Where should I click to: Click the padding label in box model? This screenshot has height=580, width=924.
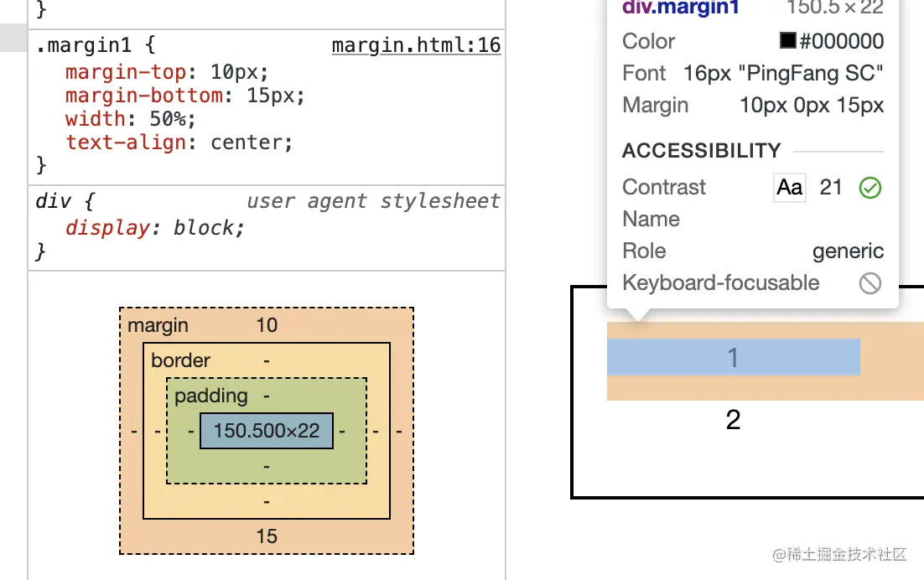pos(211,396)
